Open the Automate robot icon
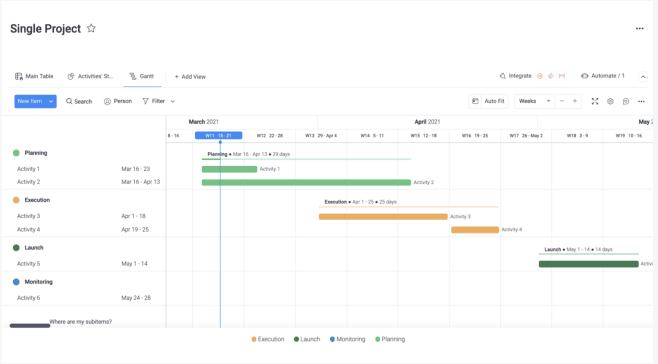Screen dimensions: 658x364 585,76
